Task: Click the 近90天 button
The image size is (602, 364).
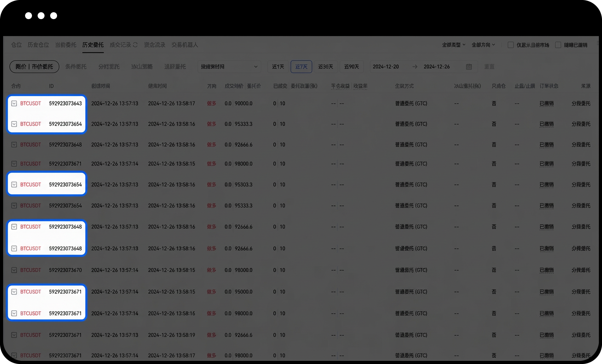Action: tap(351, 67)
